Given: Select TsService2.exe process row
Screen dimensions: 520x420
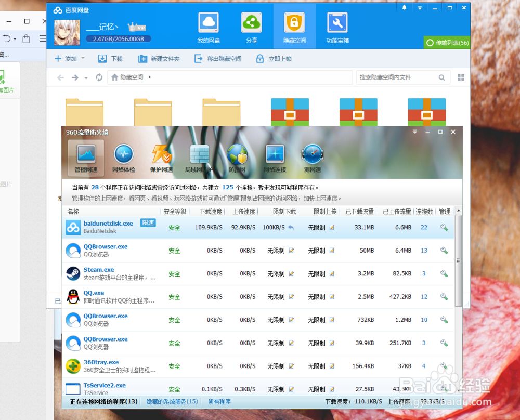Looking at the screenshot, I should (258, 387).
